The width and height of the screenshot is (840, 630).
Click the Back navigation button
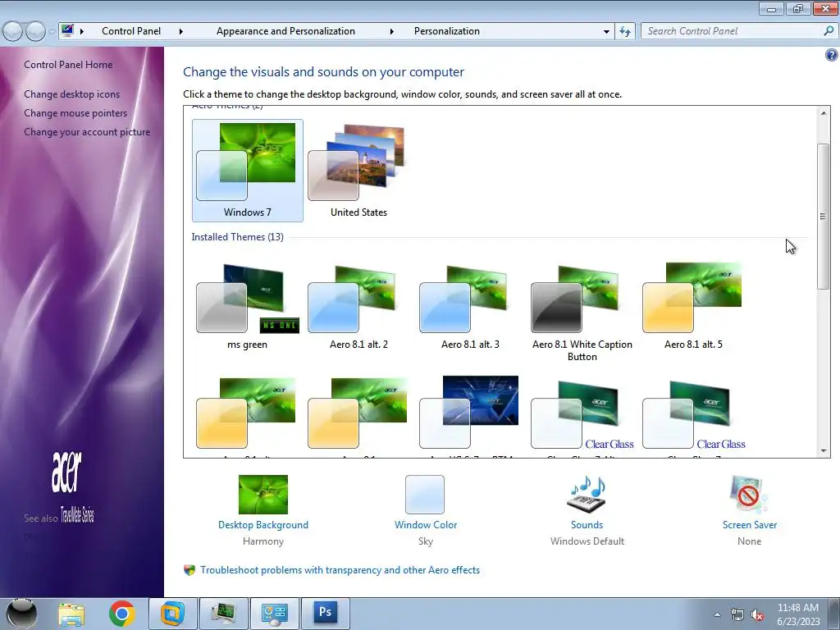pyautogui.click(x=12, y=32)
